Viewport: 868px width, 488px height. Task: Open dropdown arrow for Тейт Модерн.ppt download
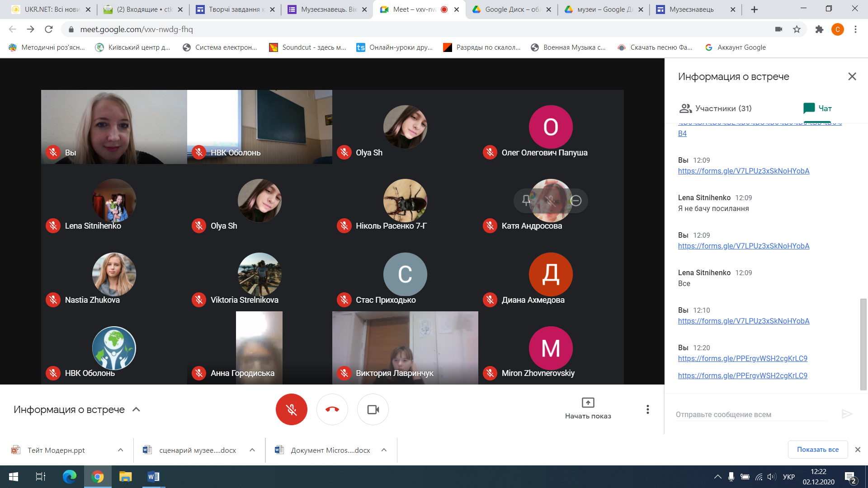click(x=120, y=450)
